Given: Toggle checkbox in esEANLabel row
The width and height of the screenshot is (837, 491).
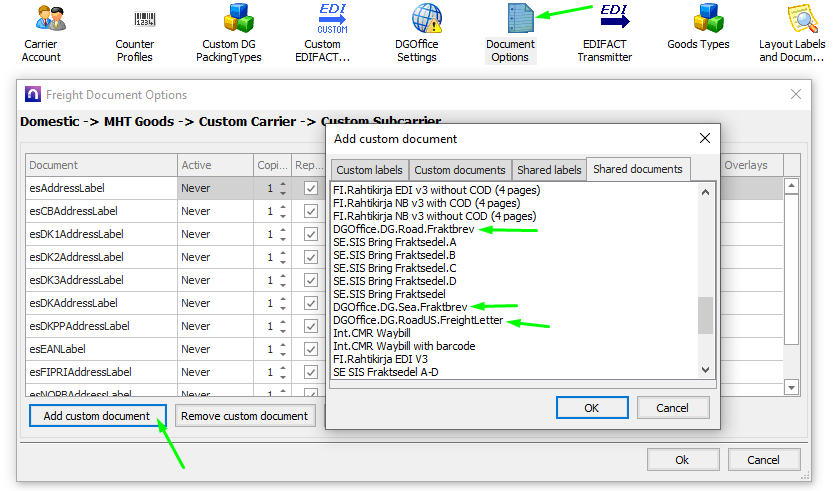Looking at the screenshot, I should point(311,349).
